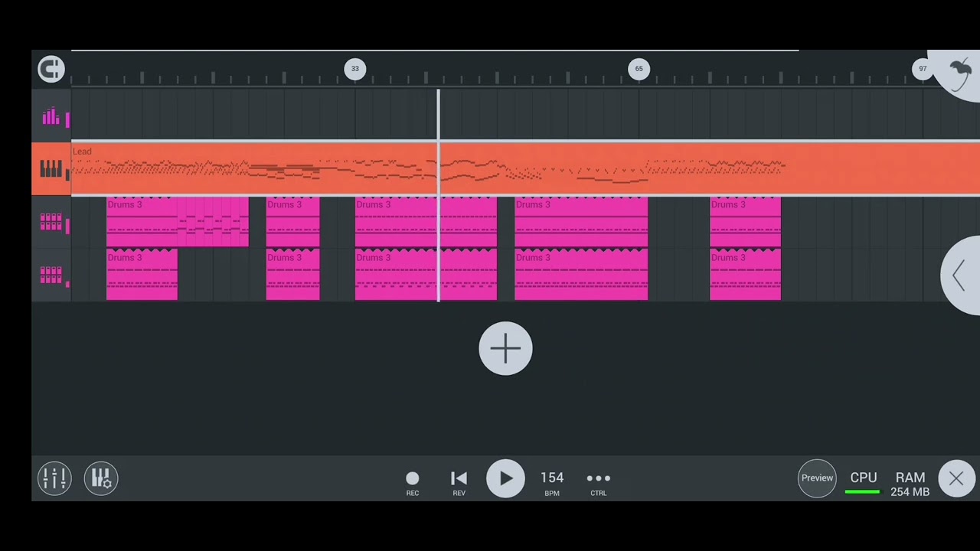Change the 154 BPM tempo
Image resolution: width=980 pixels, height=551 pixels.
click(x=552, y=483)
